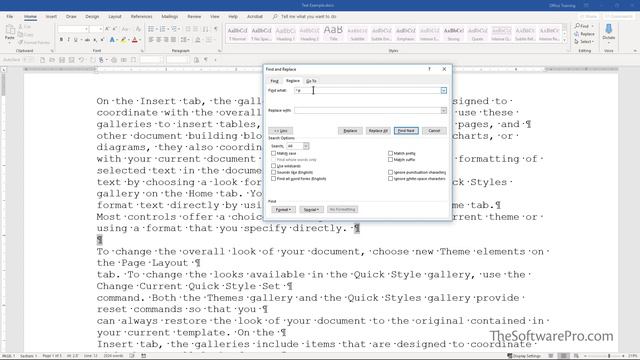Click the Underline formatting icon

click(x=76, y=40)
